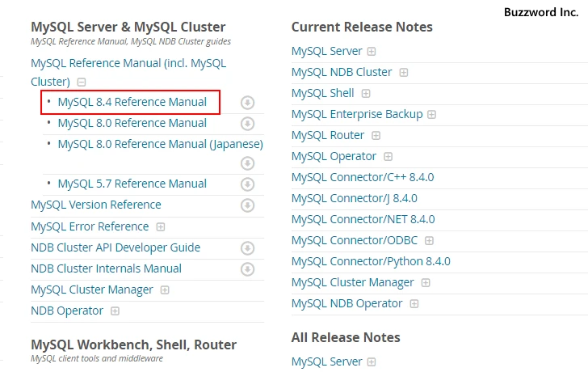Open MySQL Connector/J 8.4.0 release notes

tap(354, 198)
